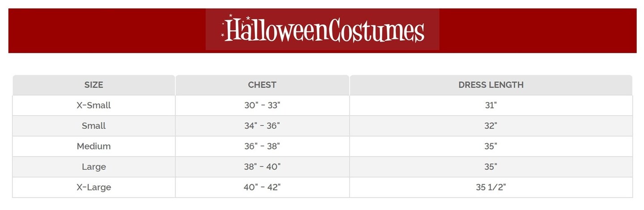
Task: Click the Large row's 35" dress length
Action: tap(491, 167)
